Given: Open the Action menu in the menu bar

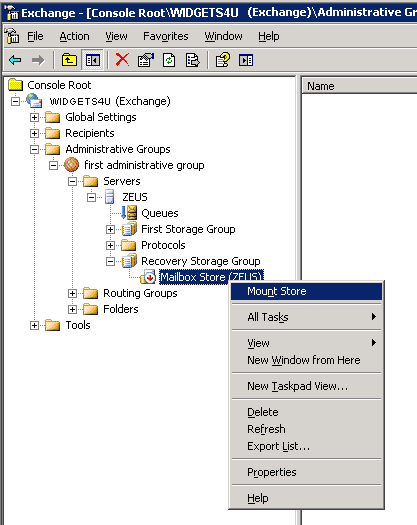Looking at the screenshot, I should tap(74, 36).
